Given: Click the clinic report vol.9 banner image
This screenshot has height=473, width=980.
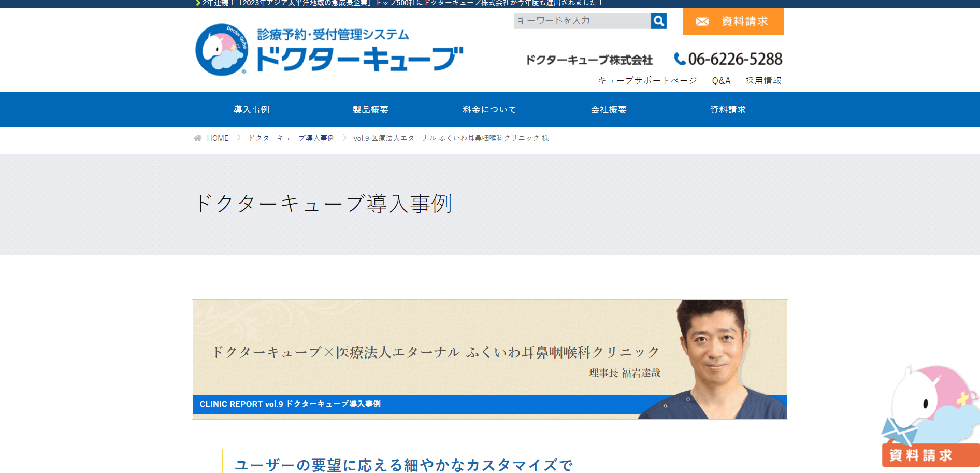Looking at the screenshot, I should (490, 360).
